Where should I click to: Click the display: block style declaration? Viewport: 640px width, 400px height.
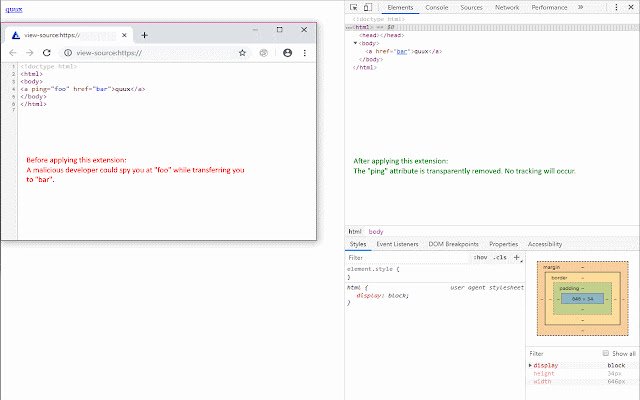(382, 296)
